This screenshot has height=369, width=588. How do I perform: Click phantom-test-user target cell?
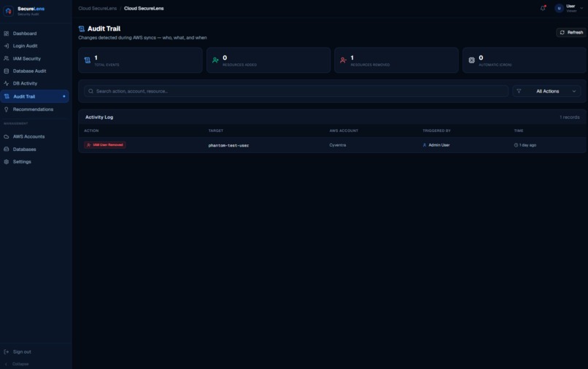pyautogui.click(x=228, y=146)
